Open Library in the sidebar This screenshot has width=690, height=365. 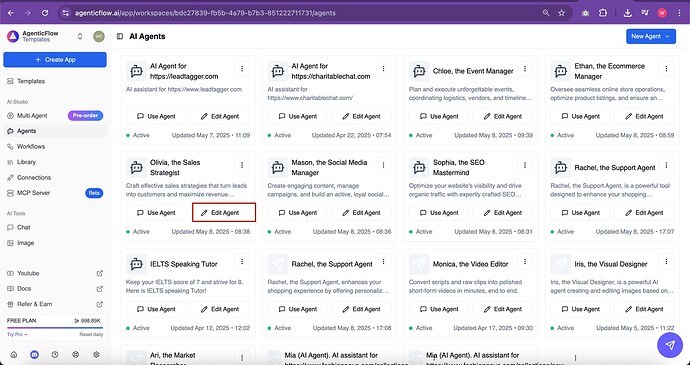(55, 162)
